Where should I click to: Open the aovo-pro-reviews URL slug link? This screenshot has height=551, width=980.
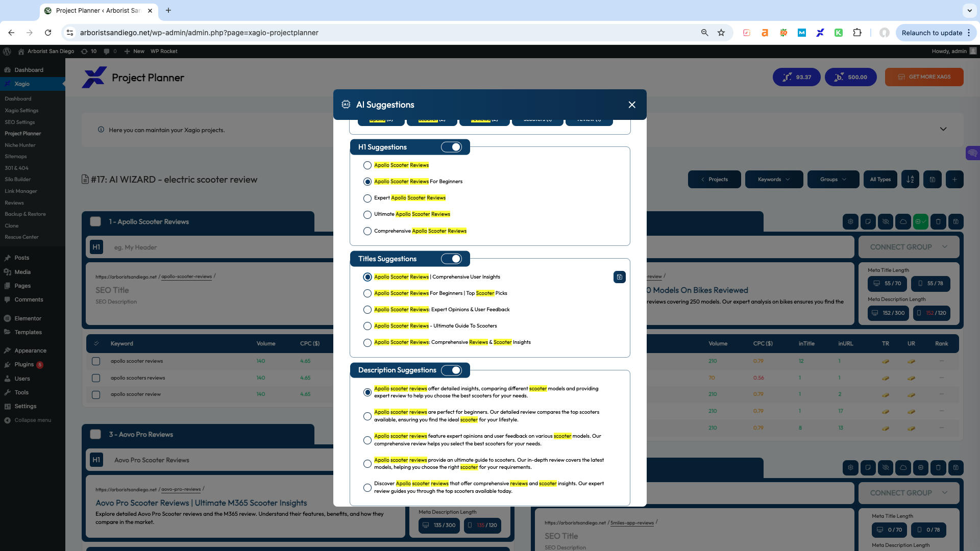click(x=181, y=489)
